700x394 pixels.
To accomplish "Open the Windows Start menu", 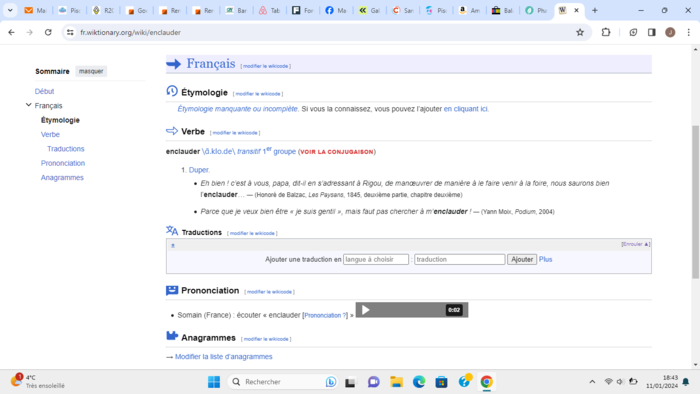I will [214, 382].
